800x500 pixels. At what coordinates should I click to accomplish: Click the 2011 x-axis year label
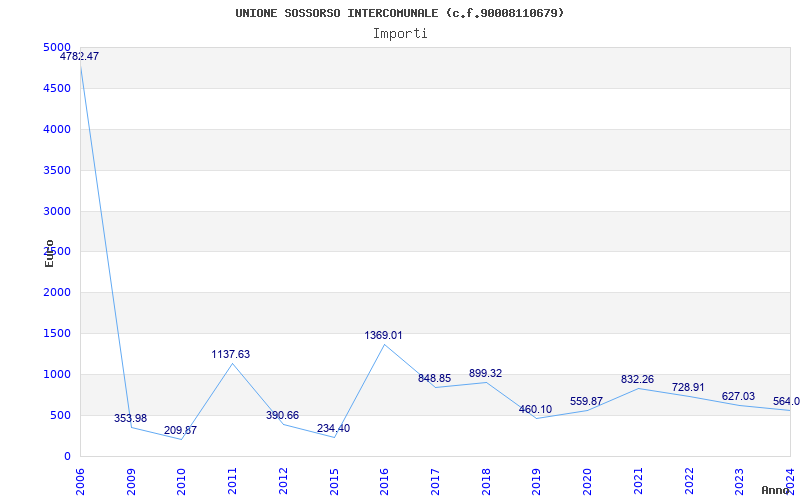232,483
